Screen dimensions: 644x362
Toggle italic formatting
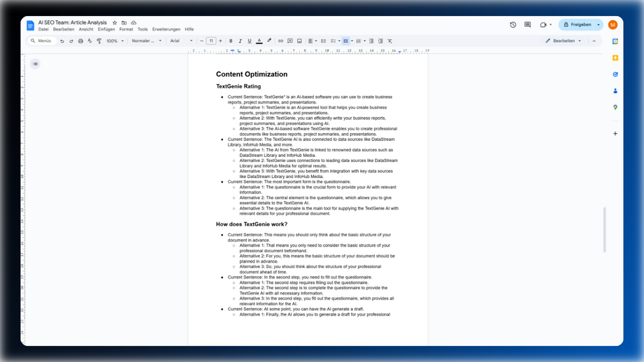[x=240, y=41]
